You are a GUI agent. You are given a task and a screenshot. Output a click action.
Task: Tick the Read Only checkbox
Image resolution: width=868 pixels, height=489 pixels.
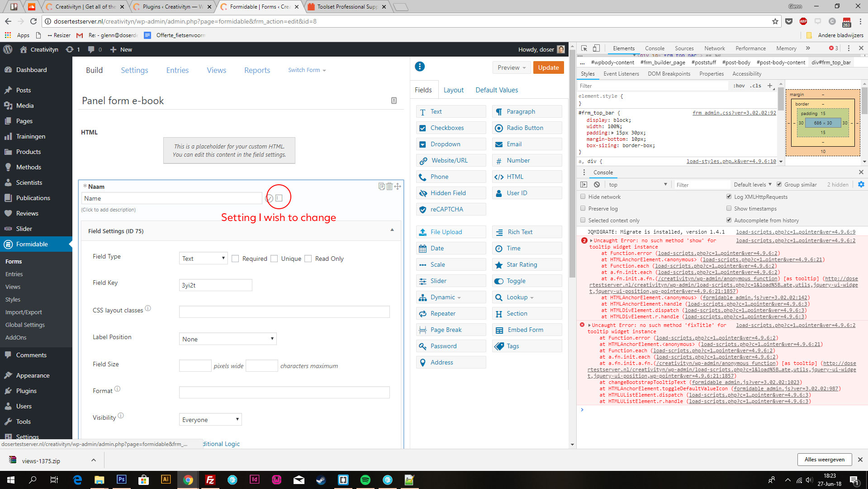point(308,259)
